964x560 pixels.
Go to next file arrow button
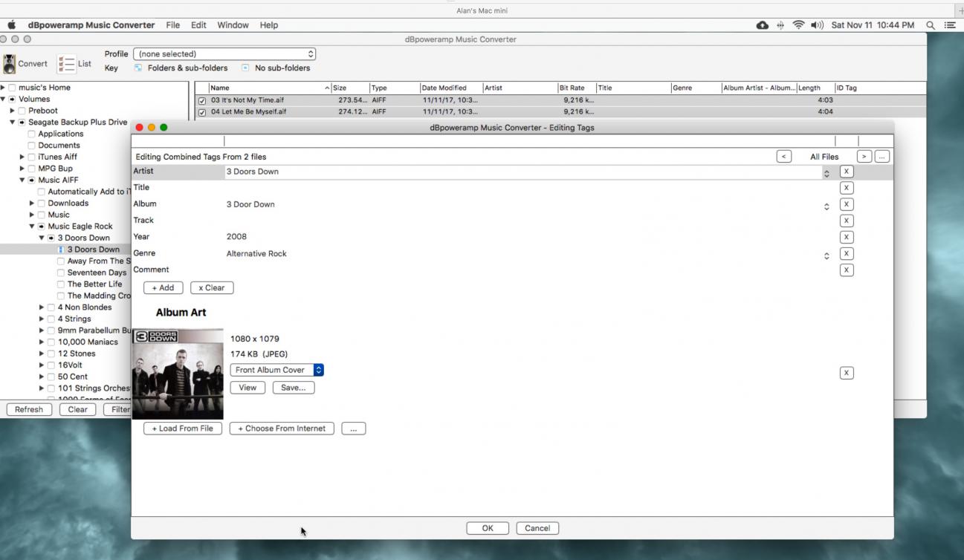tap(864, 157)
